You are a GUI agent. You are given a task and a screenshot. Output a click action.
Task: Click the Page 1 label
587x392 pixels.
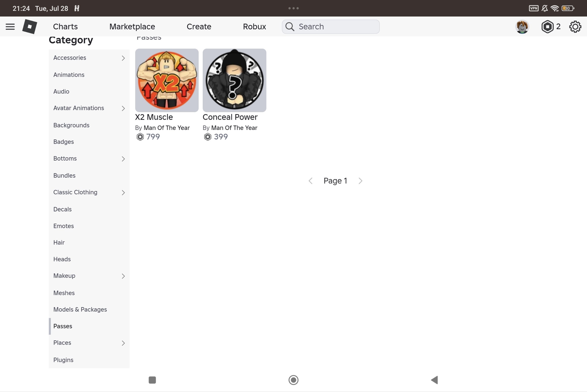(335, 181)
